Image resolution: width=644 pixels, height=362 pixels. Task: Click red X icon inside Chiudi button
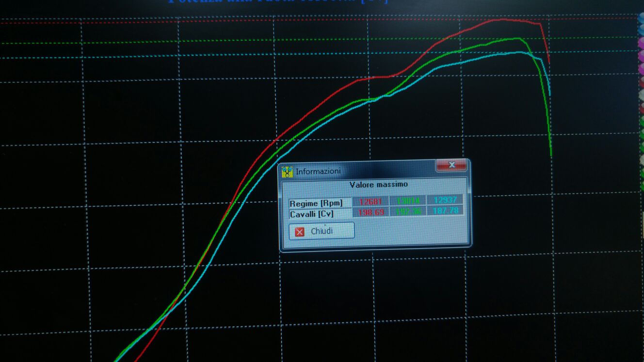coord(300,231)
